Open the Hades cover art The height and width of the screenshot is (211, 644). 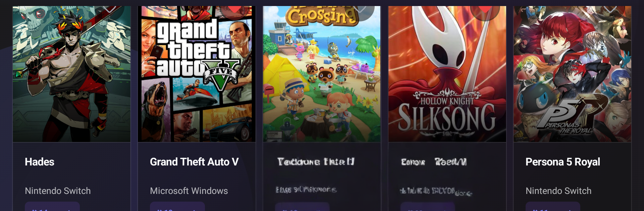click(x=71, y=74)
